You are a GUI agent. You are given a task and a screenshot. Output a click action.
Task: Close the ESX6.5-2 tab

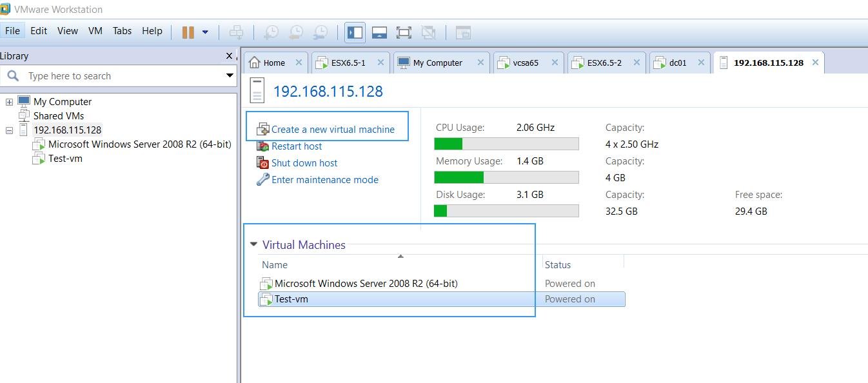[636, 63]
